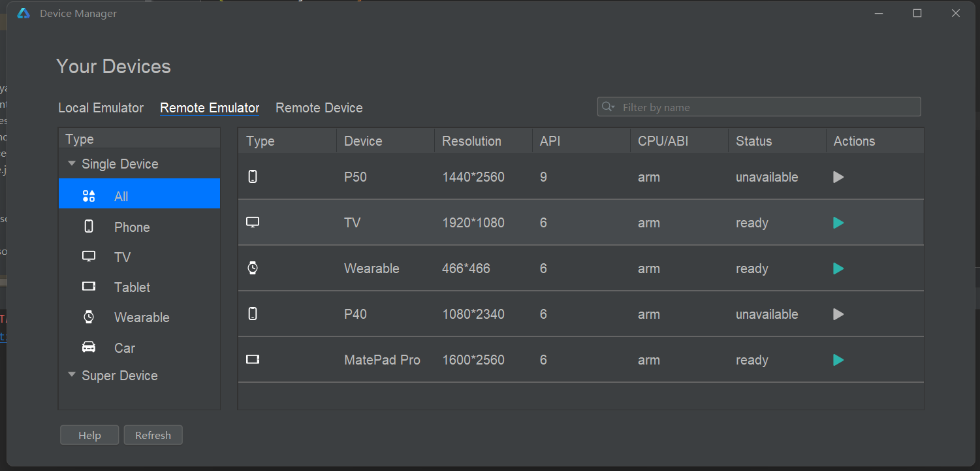Maximize the Device Manager window
The height and width of the screenshot is (471, 980).
(917, 13)
